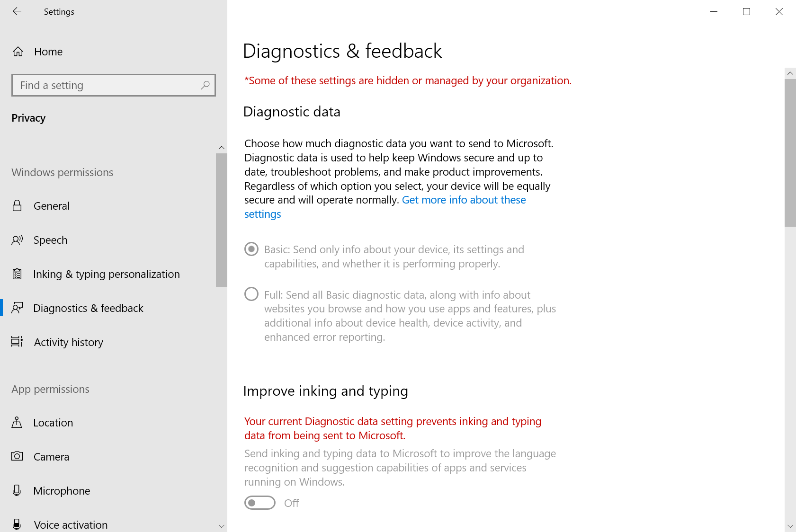Click the General lock icon

[17, 206]
